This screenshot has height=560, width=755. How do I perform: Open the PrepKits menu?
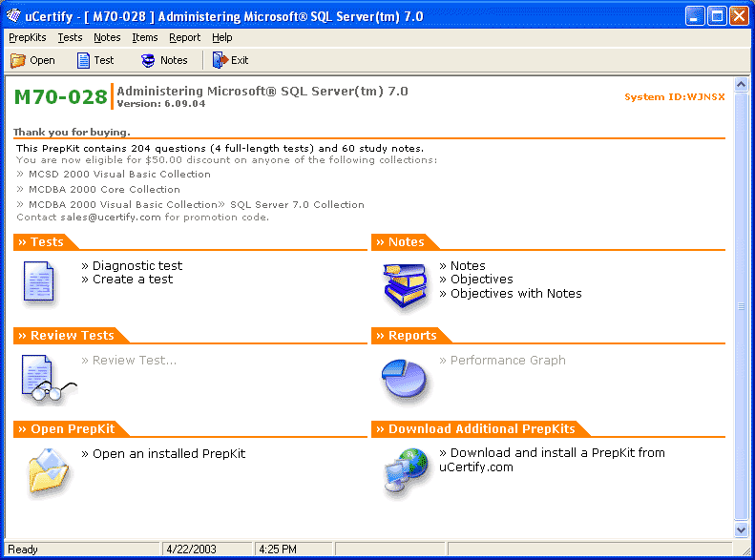[28, 37]
